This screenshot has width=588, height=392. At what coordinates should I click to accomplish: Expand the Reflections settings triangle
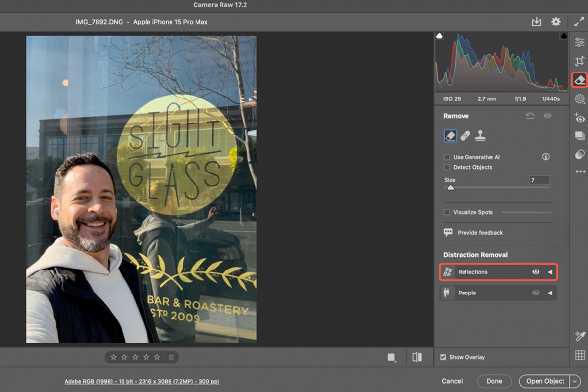pyautogui.click(x=551, y=272)
